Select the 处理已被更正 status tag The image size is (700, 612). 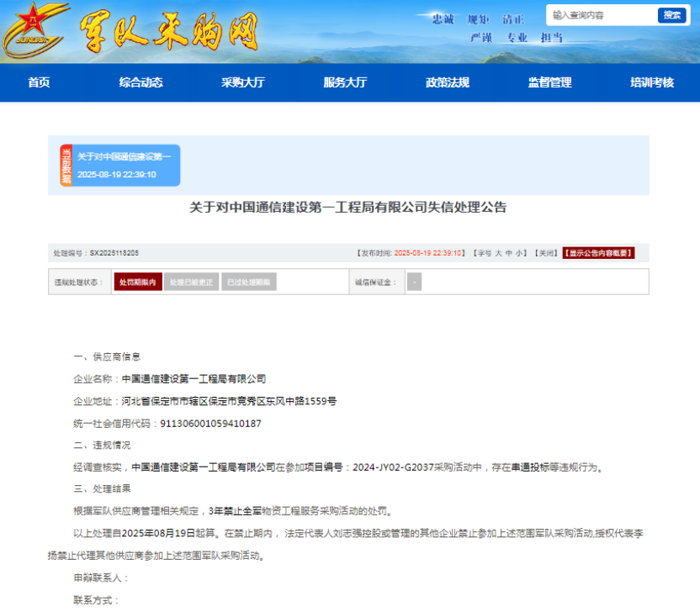coord(192,282)
